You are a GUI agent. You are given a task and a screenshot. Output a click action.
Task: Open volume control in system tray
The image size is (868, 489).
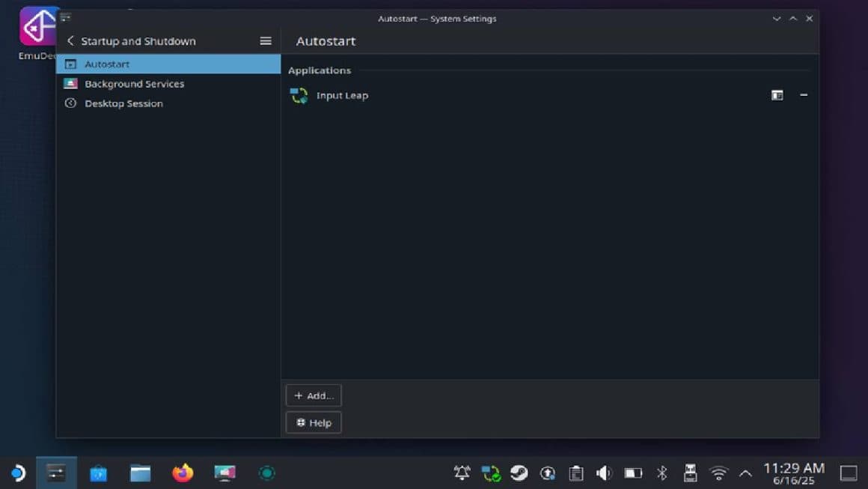[604, 473]
